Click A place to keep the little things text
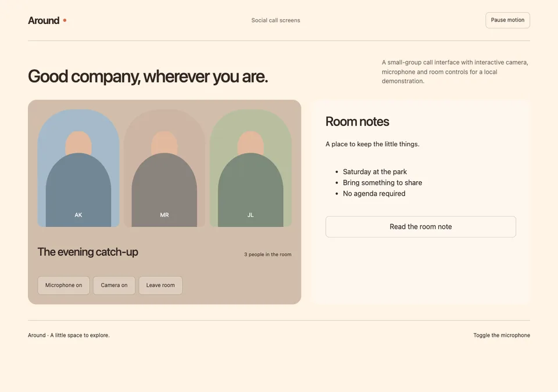The image size is (558, 392). [x=372, y=144]
